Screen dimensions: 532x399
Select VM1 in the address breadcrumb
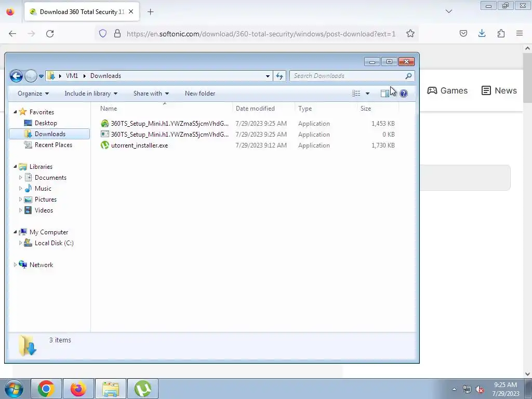[72, 76]
